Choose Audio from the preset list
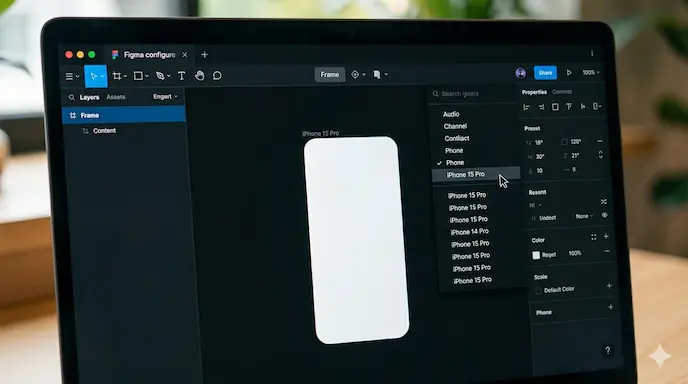Image resolution: width=688 pixels, height=384 pixels. pos(451,114)
